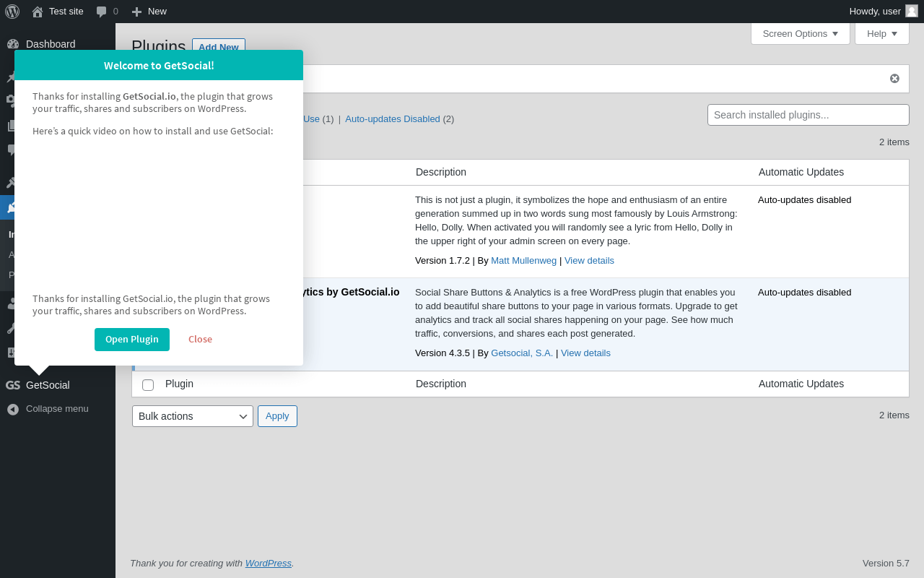This screenshot has width=924, height=578.
Task: Open the Bulk actions dropdown
Action: tap(193, 416)
